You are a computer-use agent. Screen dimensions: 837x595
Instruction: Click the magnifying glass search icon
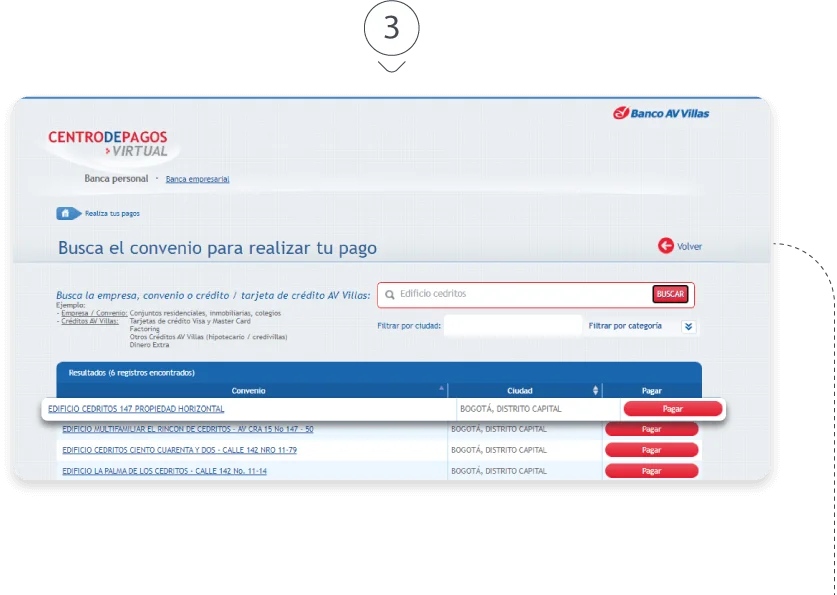click(390, 295)
